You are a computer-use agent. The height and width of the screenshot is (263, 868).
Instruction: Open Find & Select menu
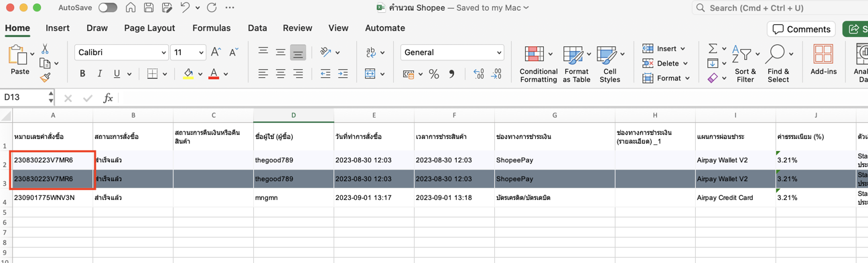click(x=778, y=64)
